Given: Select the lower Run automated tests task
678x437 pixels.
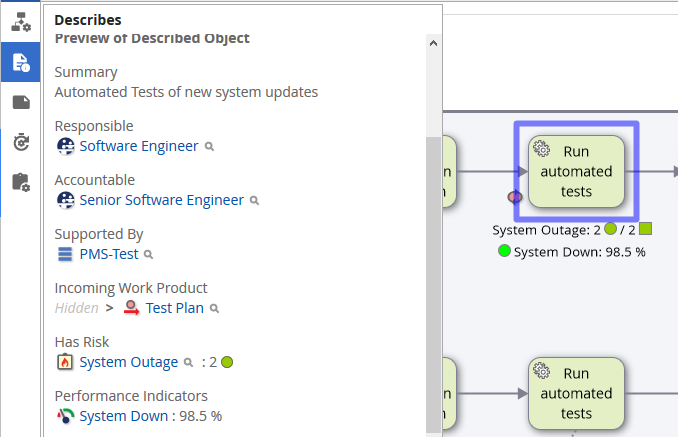Looking at the screenshot, I should 576,394.
